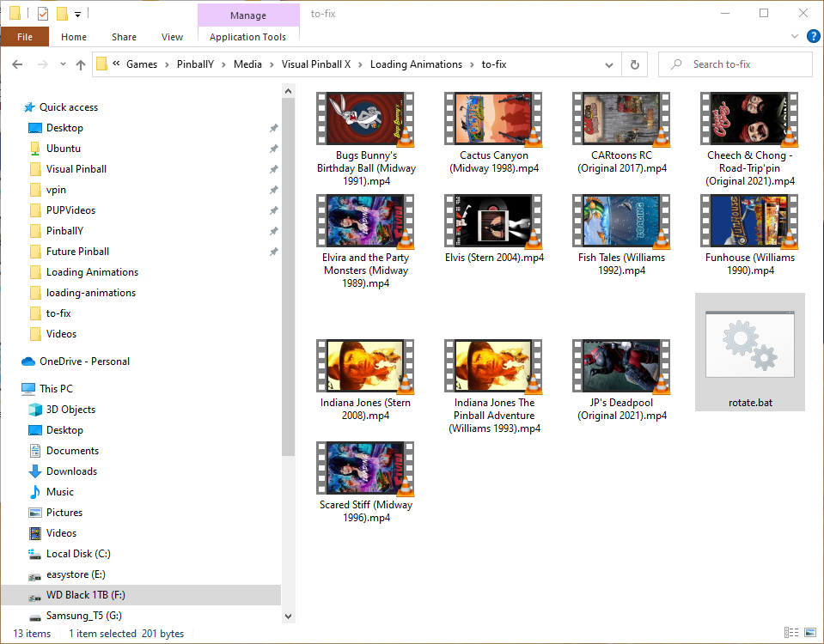
Task: Open Visual Pinball in Quick access
Action: (x=76, y=169)
